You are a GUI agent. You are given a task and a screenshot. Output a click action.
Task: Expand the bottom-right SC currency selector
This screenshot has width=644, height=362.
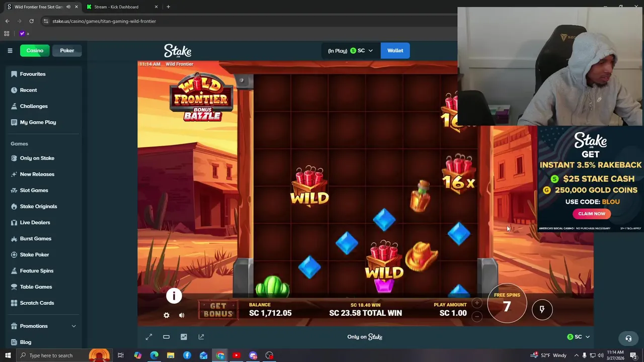(578, 337)
